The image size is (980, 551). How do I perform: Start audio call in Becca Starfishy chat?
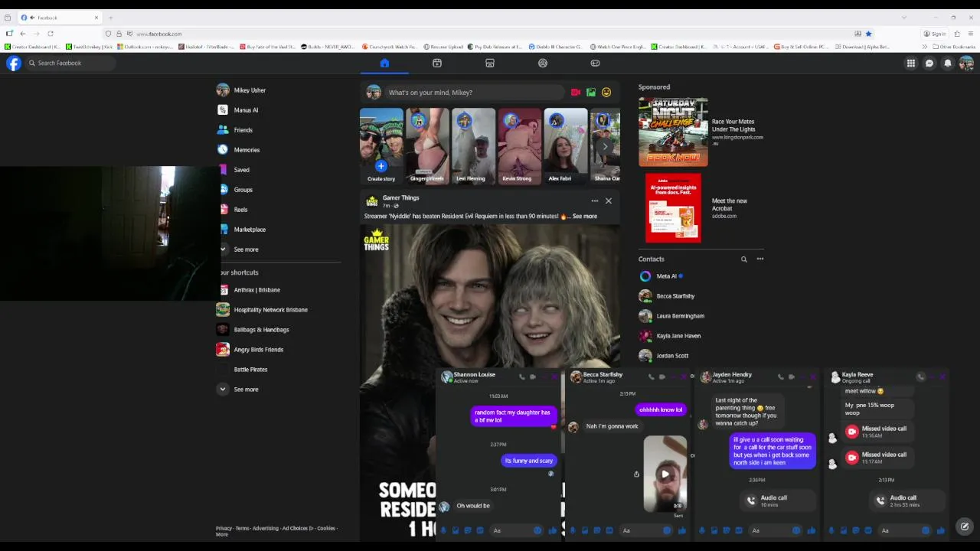[652, 377]
